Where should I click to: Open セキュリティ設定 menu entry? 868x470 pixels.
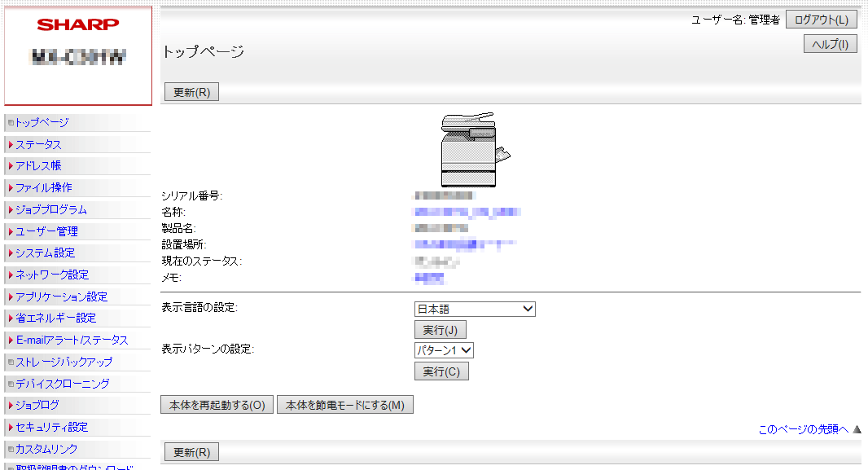[51, 427]
